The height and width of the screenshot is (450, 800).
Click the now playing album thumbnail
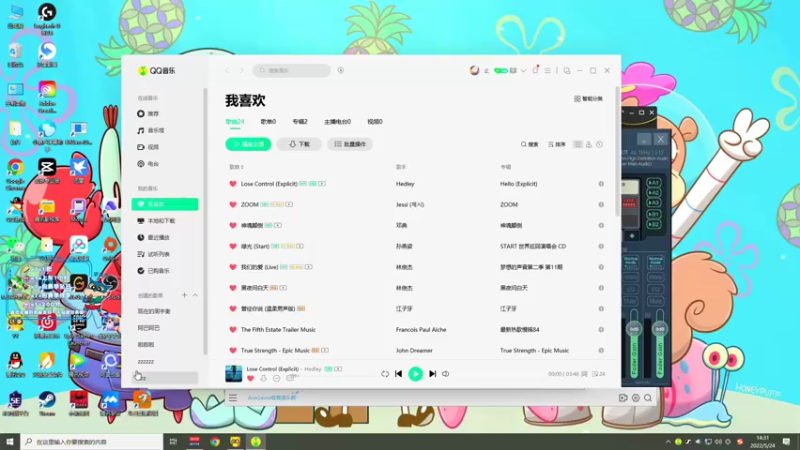pos(234,373)
